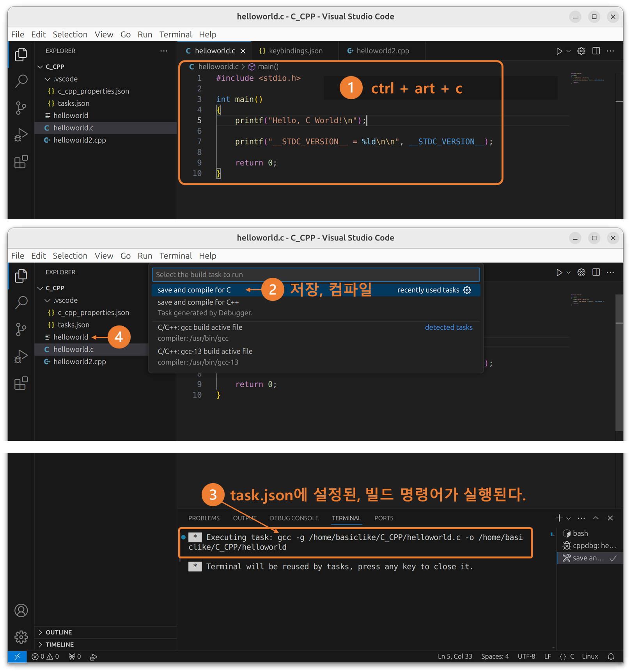Collapse C_CPP folder in the task picker window

point(40,288)
